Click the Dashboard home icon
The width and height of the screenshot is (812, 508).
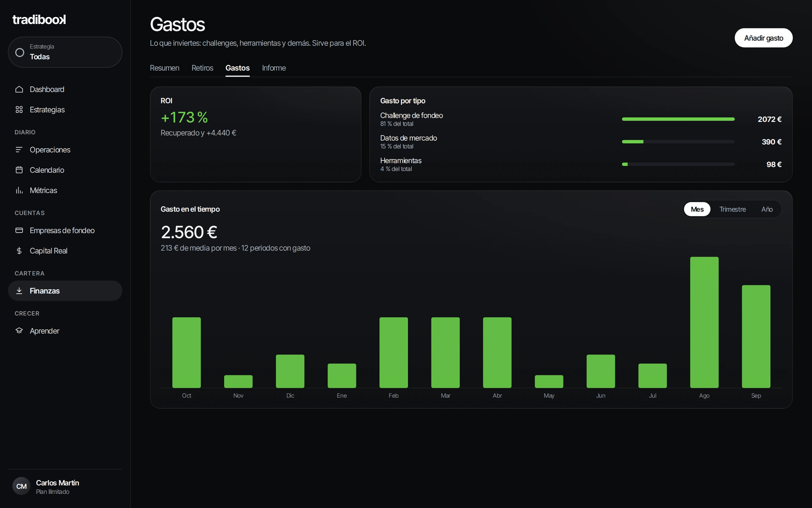(19, 89)
